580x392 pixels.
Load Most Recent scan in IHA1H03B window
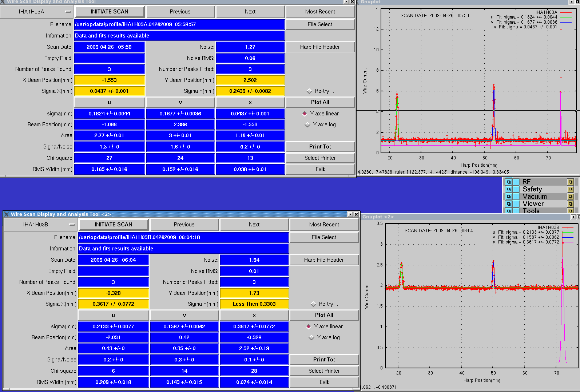(324, 225)
